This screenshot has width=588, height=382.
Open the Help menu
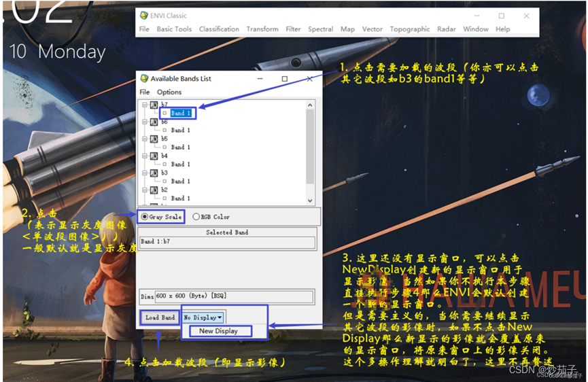coord(502,29)
